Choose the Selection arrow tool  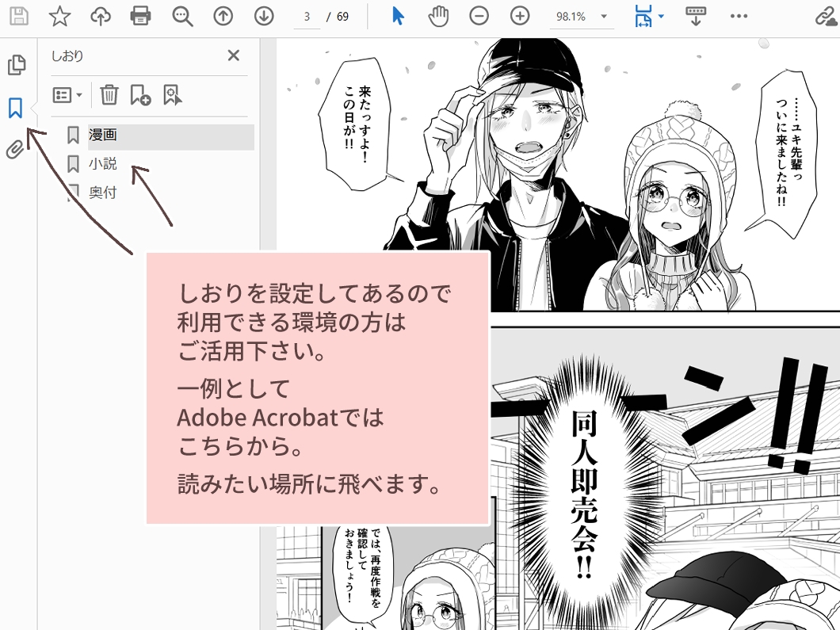(x=398, y=16)
